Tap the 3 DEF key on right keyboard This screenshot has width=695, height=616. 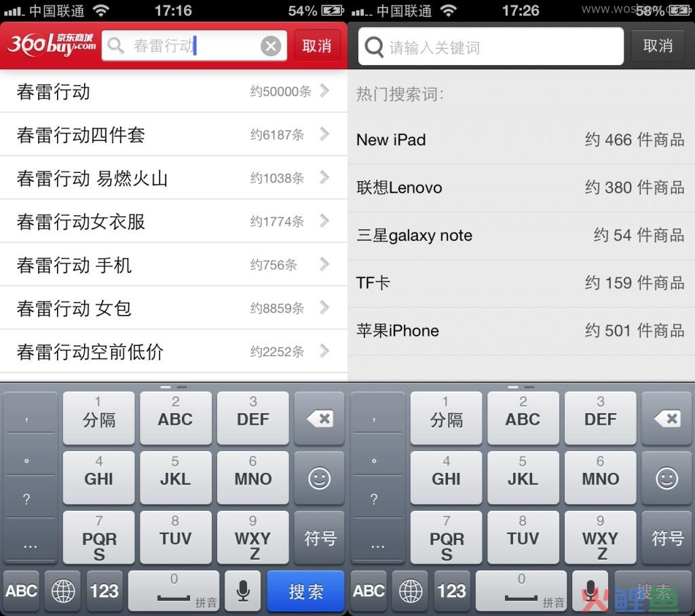coord(600,418)
